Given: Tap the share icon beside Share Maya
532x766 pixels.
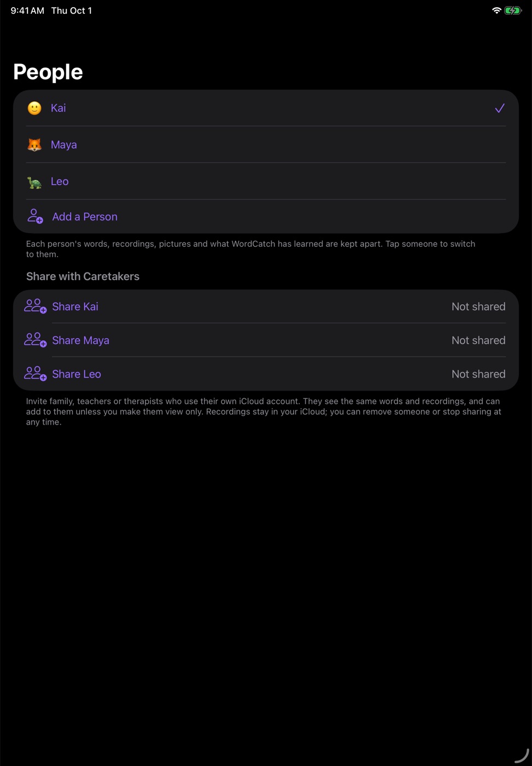Looking at the screenshot, I should (36, 340).
